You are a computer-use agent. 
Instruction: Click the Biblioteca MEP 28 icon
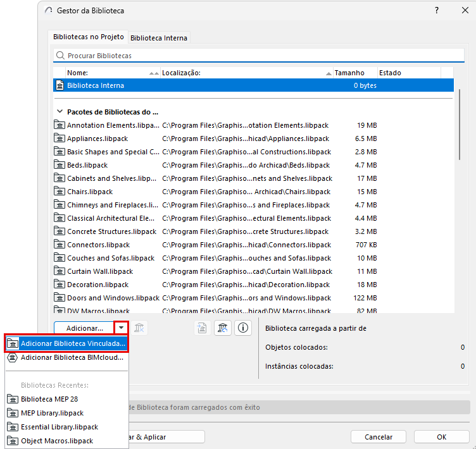click(13, 399)
